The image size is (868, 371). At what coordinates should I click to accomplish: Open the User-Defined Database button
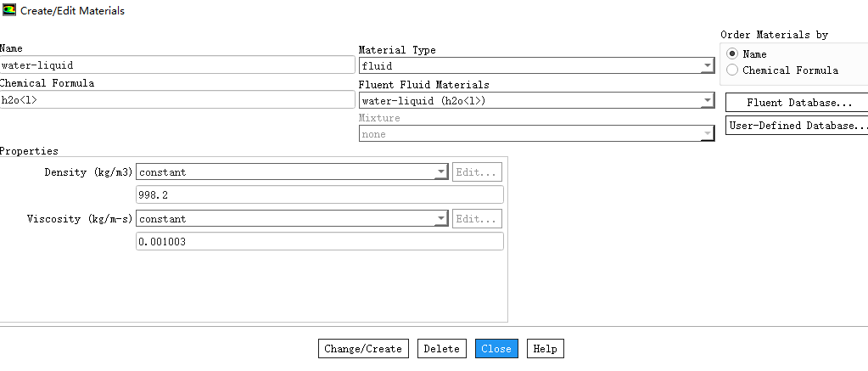[798, 126]
